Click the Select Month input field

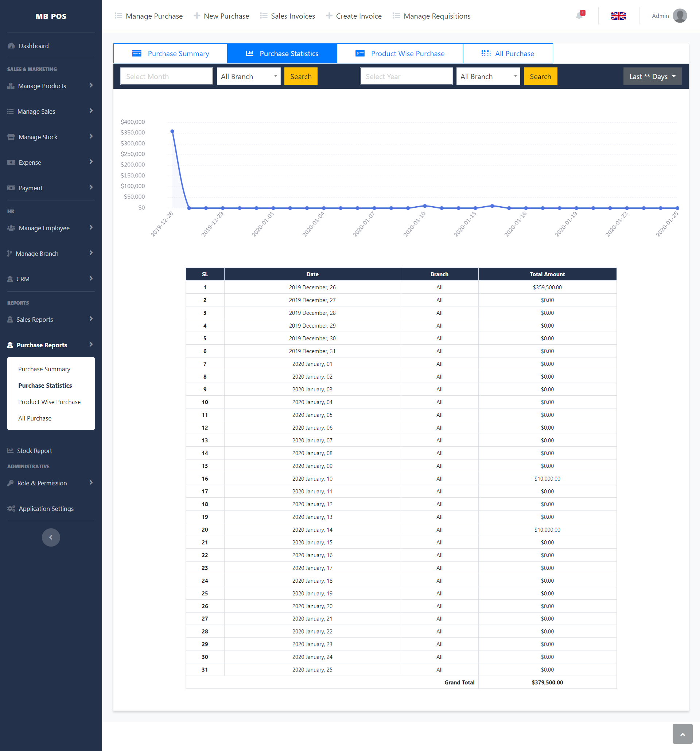pyautogui.click(x=166, y=76)
